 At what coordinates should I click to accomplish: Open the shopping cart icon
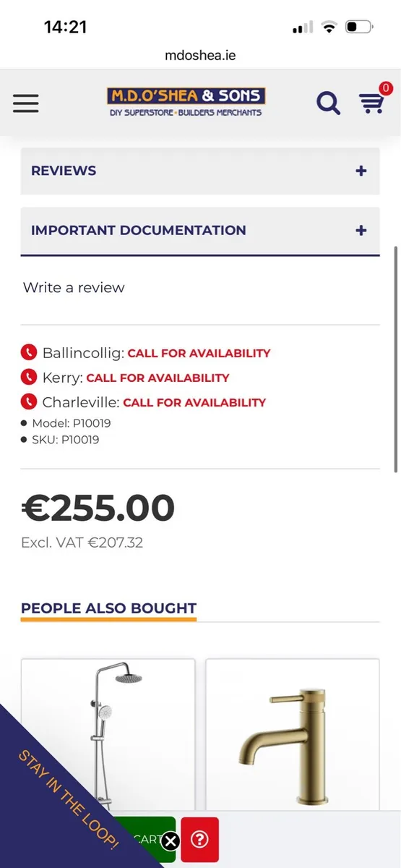click(x=372, y=102)
